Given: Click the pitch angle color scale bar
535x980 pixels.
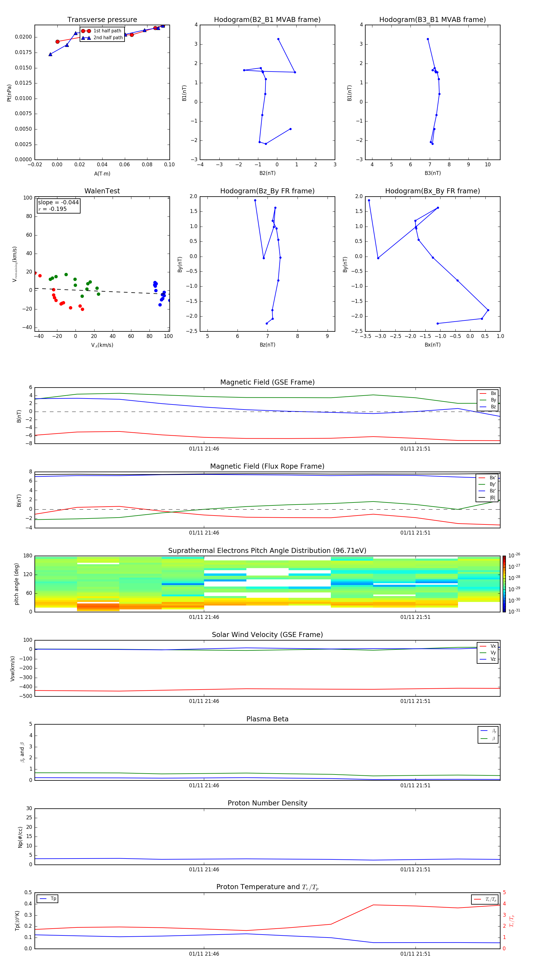Looking at the screenshot, I should click(504, 584).
